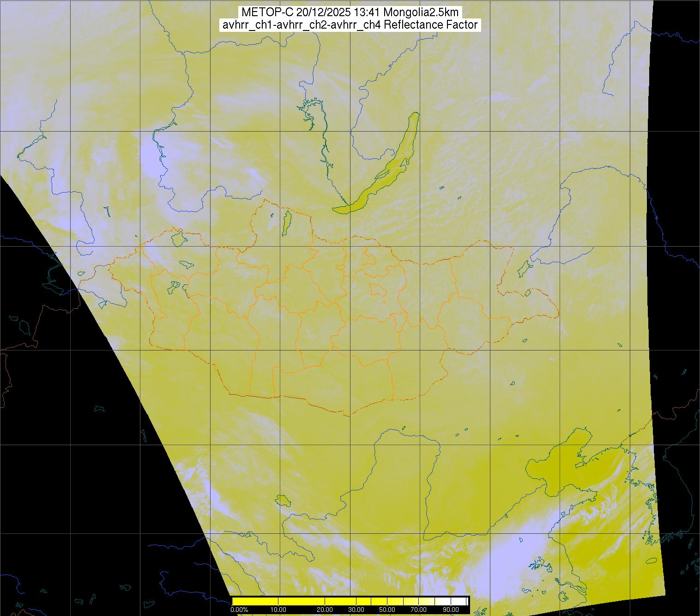This screenshot has width=700, height=616.
Task: Click the yellow-to-white reflectance color bar
Action: click(x=350, y=601)
